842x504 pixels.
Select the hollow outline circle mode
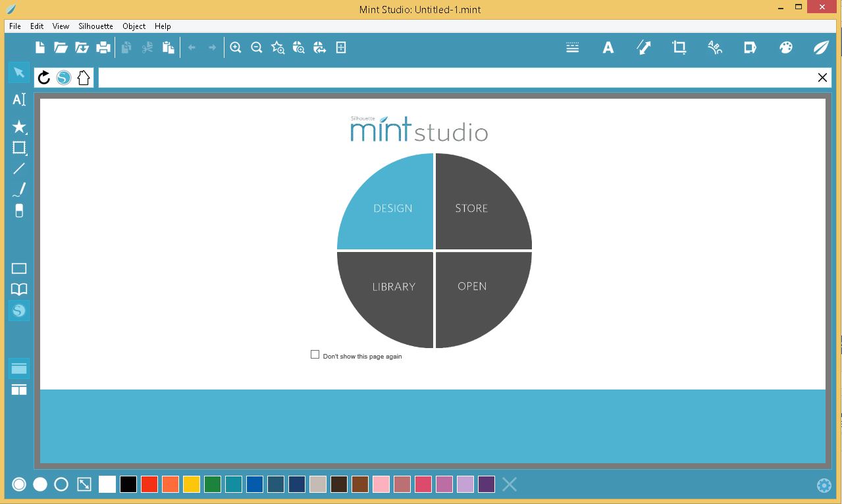[61, 484]
